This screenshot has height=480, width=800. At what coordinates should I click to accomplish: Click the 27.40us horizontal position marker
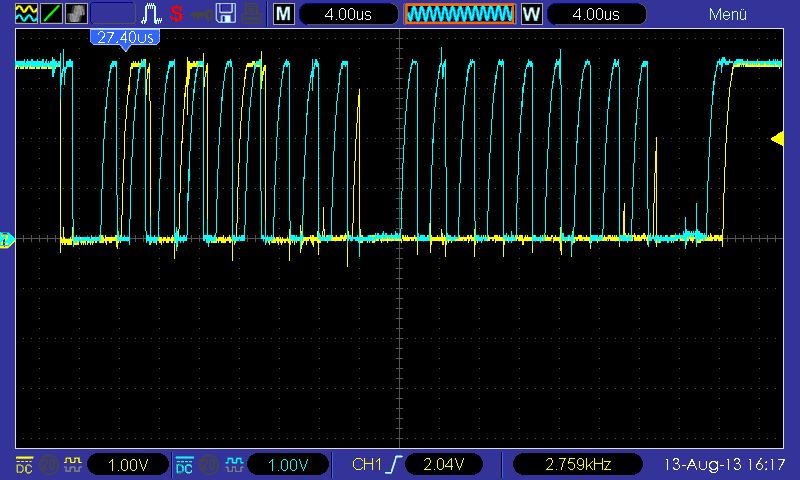[125, 37]
